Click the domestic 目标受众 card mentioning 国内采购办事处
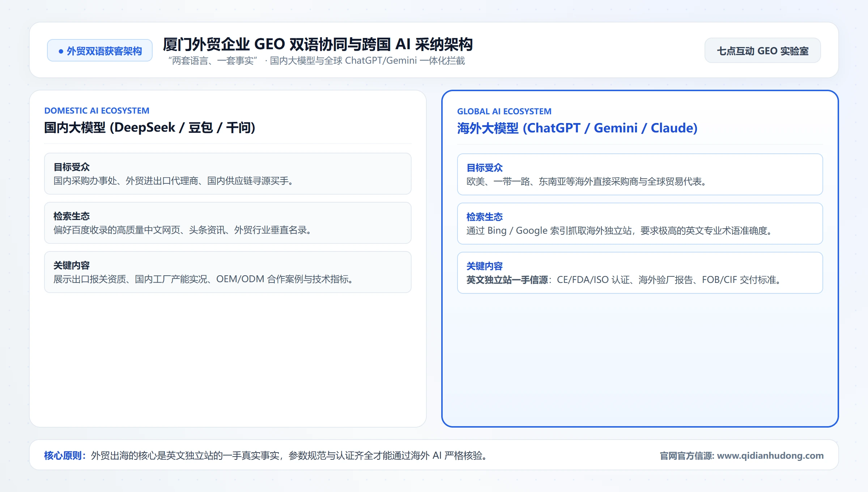Screen dimensions: 868x492 coord(228,174)
